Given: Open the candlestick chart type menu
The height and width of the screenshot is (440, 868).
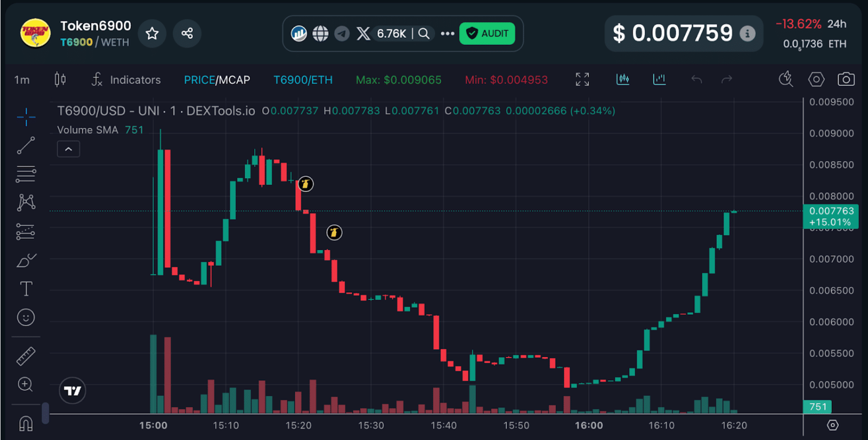Looking at the screenshot, I should [x=60, y=80].
